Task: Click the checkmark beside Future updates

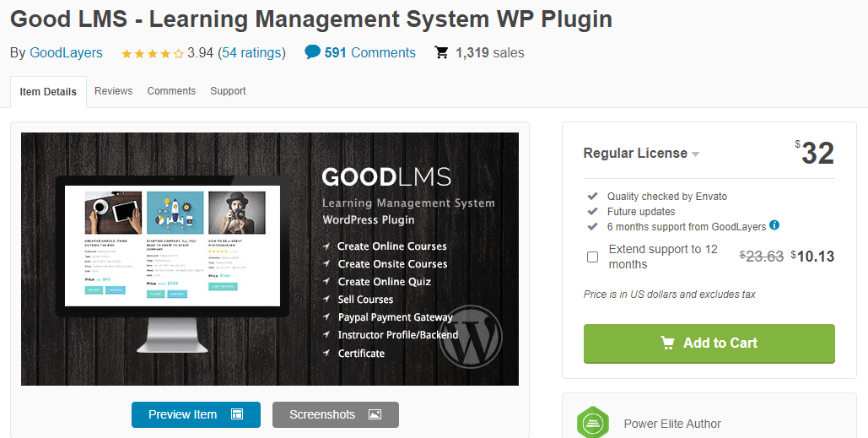Action: click(592, 211)
